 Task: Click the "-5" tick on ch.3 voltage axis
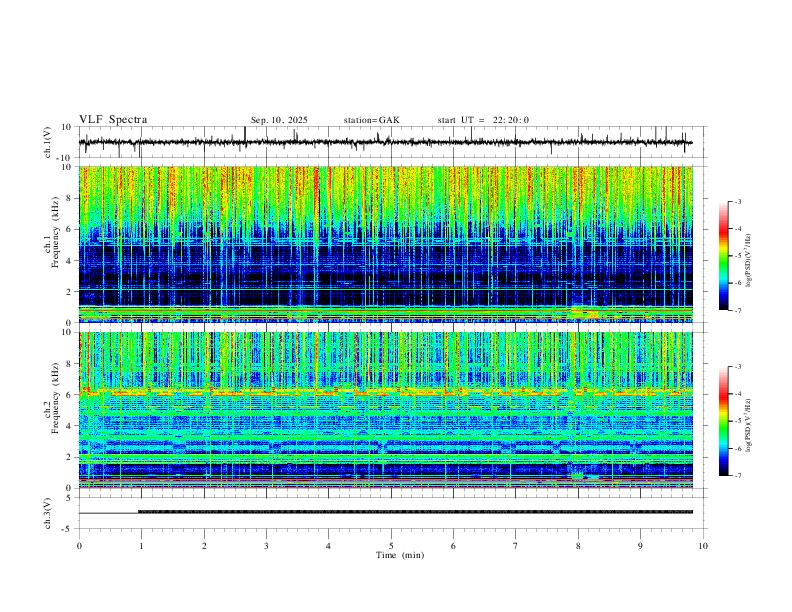68,529
